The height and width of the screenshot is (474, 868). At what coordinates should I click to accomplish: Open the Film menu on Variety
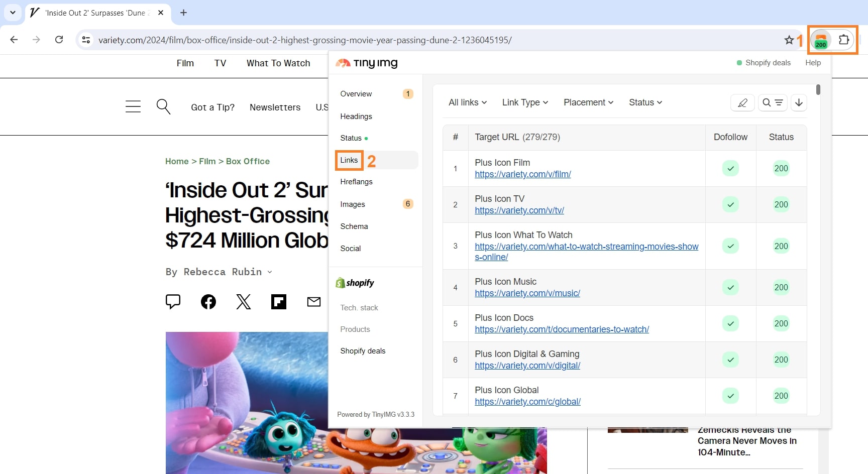(185, 63)
